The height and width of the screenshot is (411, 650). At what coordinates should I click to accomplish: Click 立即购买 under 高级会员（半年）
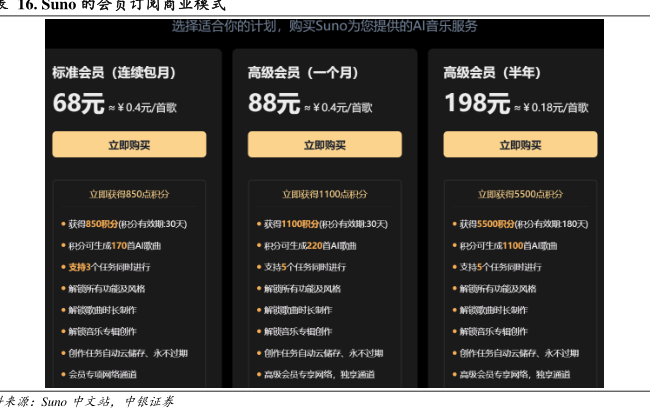click(x=520, y=145)
